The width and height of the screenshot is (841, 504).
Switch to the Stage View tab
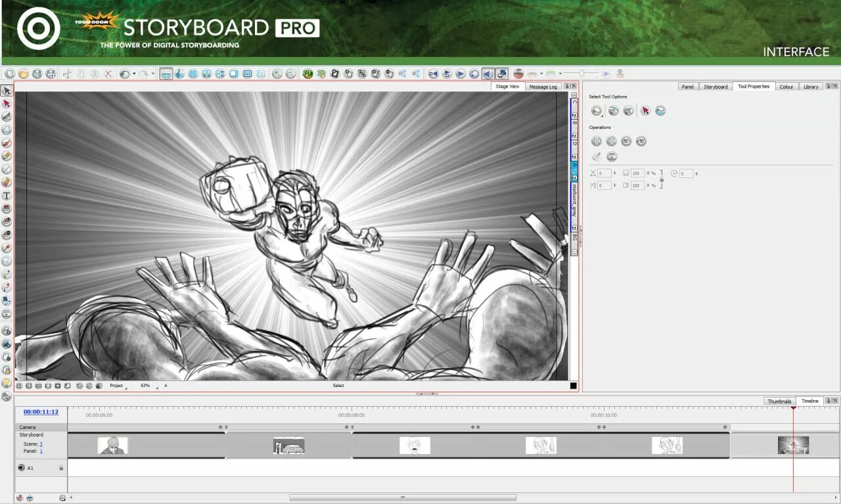pos(507,86)
